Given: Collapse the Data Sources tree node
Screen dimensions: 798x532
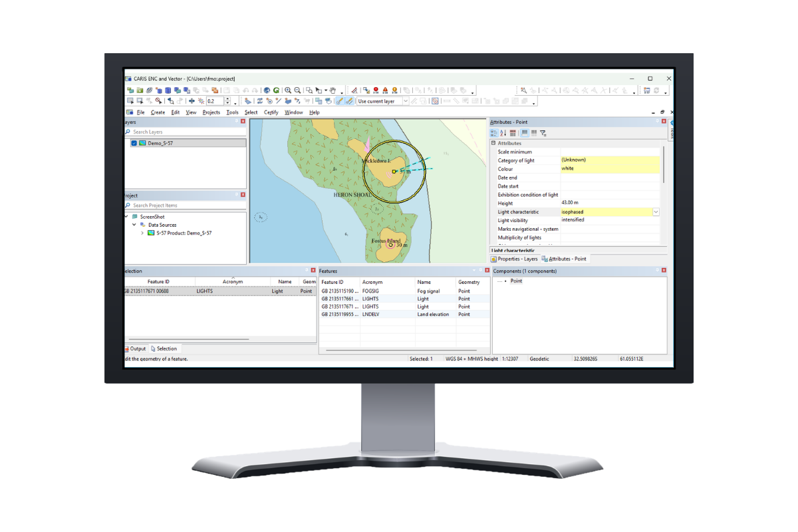Looking at the screenshot, I should point(134,225).
